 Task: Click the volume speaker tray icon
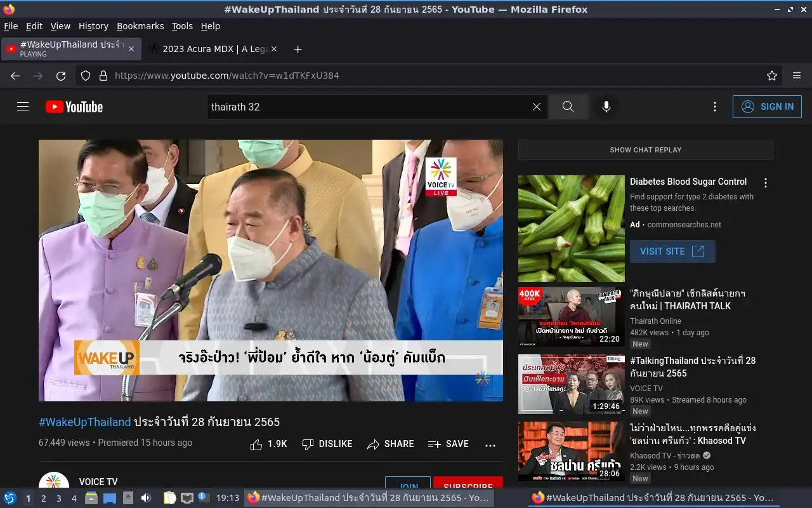coord(146,498)
